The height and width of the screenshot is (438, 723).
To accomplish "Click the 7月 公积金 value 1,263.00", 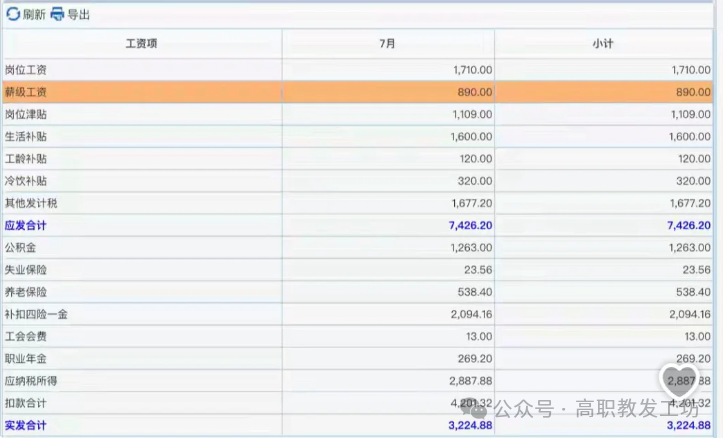I will [x=467, y=247].
